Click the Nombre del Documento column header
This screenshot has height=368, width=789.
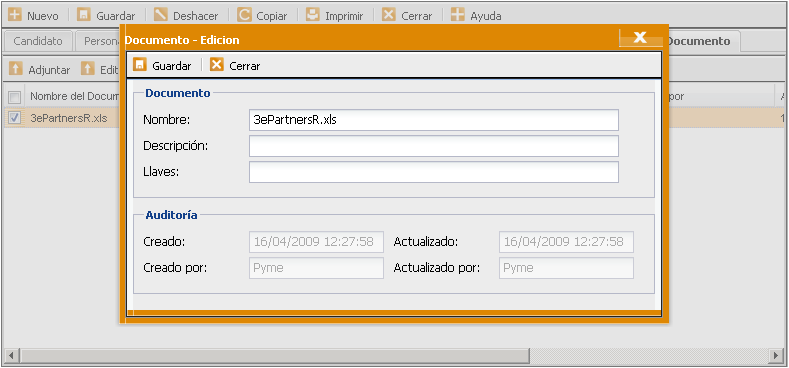[x=73, y=97]
